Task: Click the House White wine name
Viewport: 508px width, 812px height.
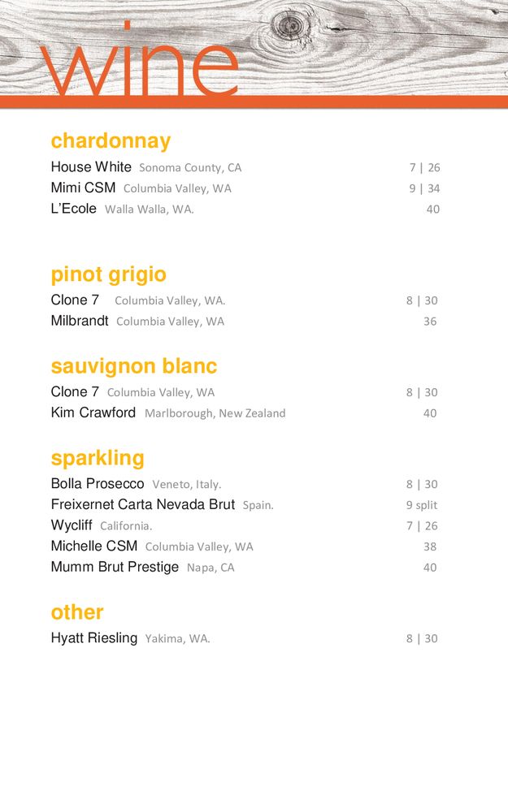Action: coord(91,167)
